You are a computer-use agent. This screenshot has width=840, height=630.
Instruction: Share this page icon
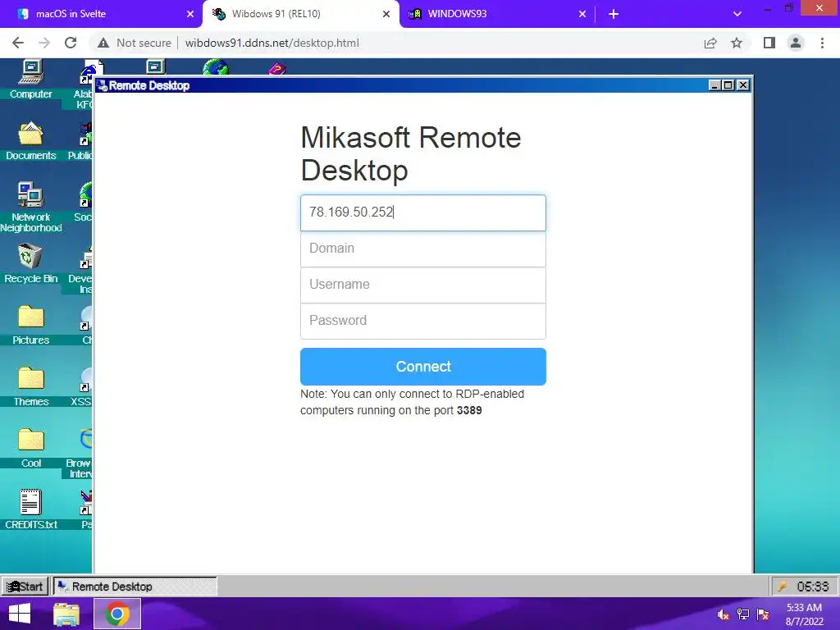click(710, 43)
